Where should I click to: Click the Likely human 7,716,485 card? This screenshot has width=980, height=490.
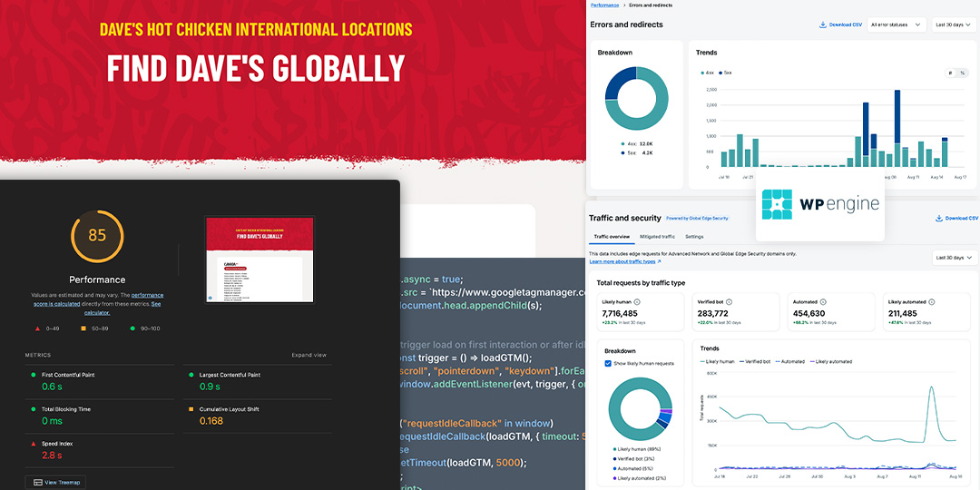(x=642, y=311)
